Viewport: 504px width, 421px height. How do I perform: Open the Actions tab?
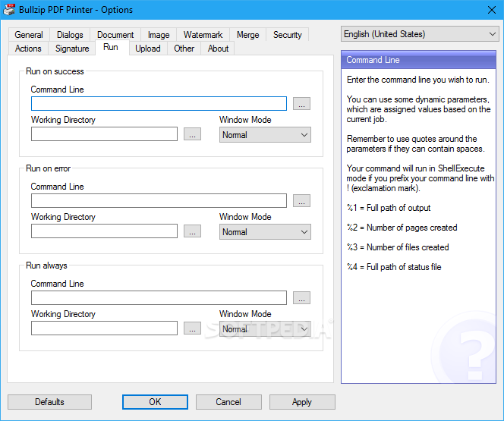pyautogui.click(x=28, y=49)
